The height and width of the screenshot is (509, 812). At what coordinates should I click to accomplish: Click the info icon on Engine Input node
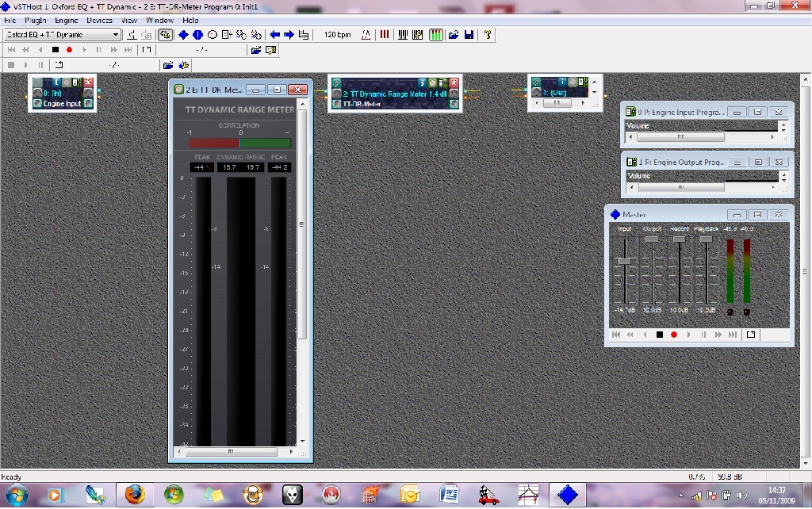57,82
